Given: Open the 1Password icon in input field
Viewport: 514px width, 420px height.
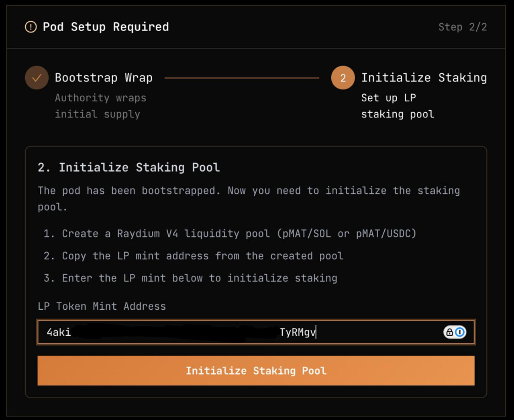Looking at the screenshot, I should coord(460,332).
